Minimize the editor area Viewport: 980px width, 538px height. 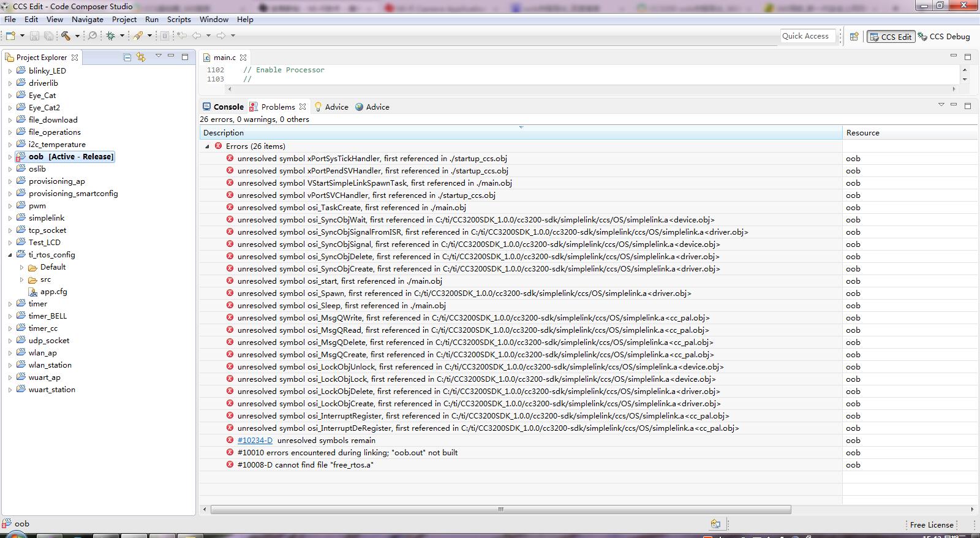click(x=954, y=56)
